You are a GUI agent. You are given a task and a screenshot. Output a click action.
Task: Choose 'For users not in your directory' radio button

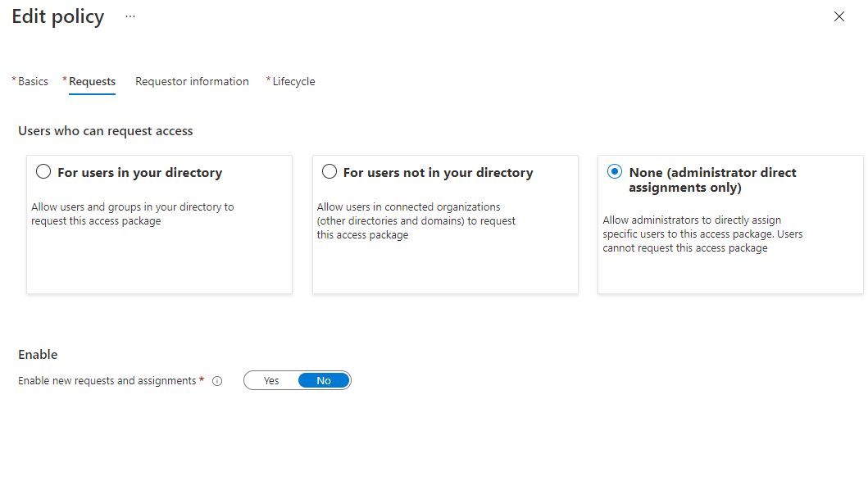329,172
